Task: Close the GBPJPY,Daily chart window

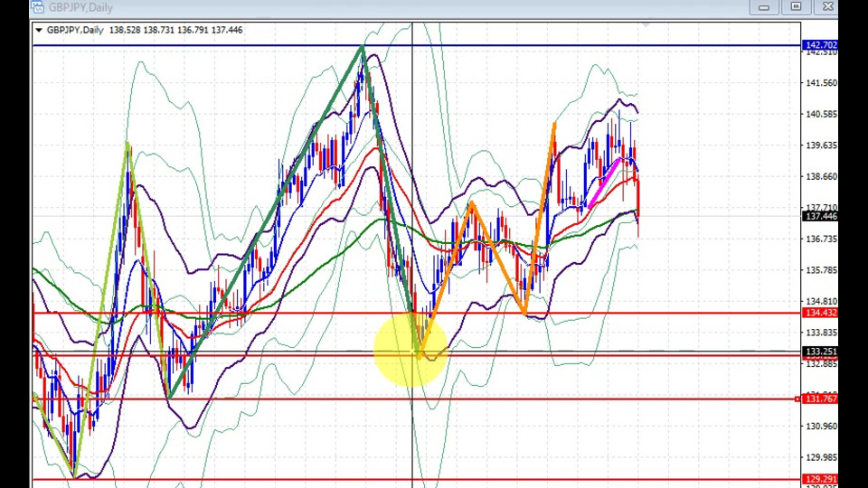Action: (x=827, y=6)
